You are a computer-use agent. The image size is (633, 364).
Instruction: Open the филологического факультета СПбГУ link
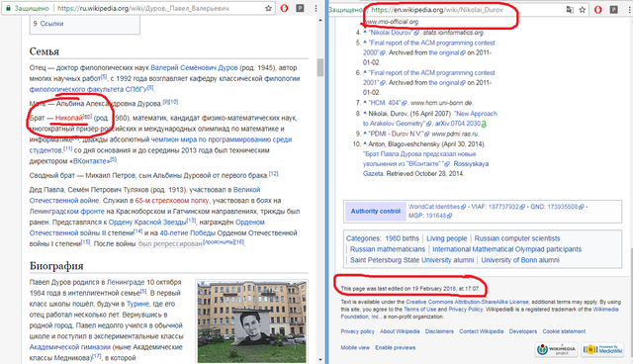(88, 89)
